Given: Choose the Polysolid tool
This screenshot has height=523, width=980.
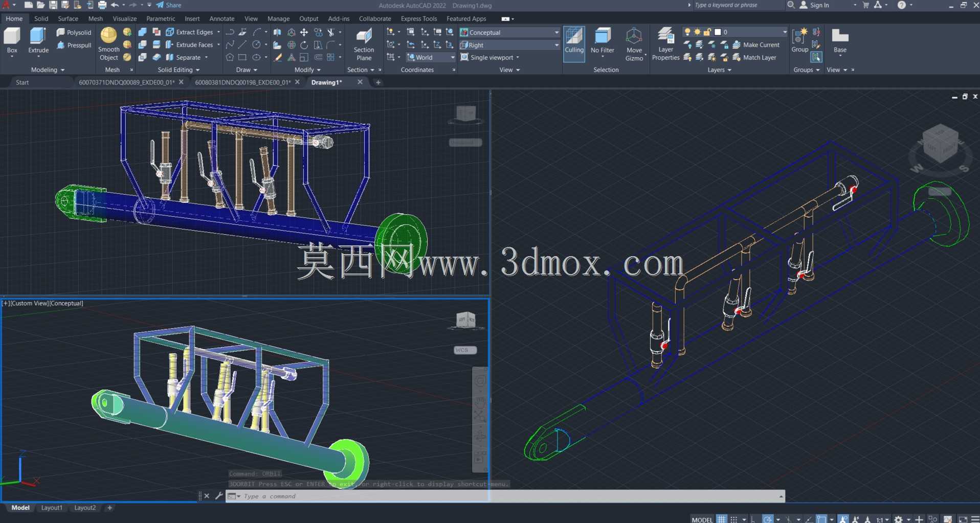Looking at the screenshot, I should tap(74, 32).
